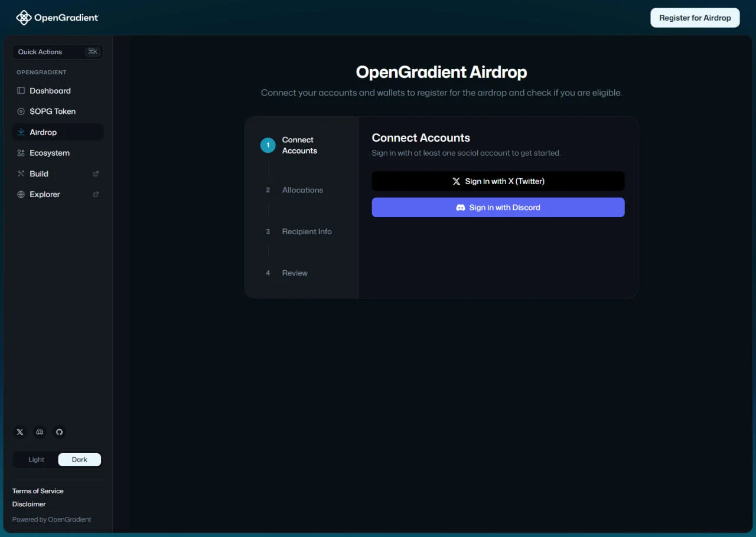Image resolution: width=756 pixels, height=537 pixels.
Task: Open the Dashboard menu item
Action: coord(58,91)
